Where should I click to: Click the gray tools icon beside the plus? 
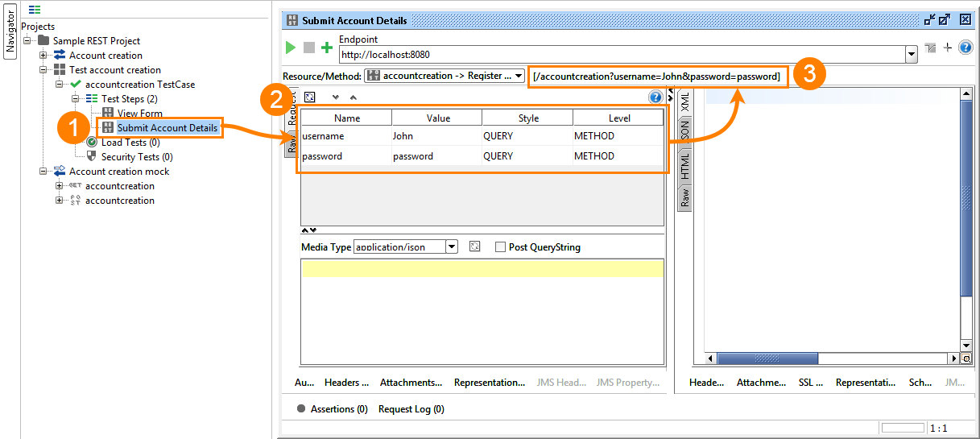click(x=931, y=48)
